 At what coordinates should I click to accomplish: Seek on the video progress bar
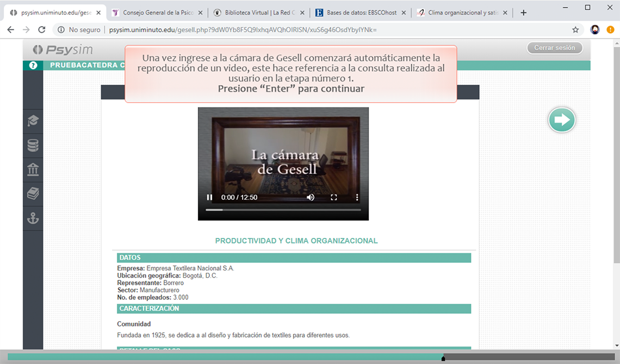tap(283, 210)
